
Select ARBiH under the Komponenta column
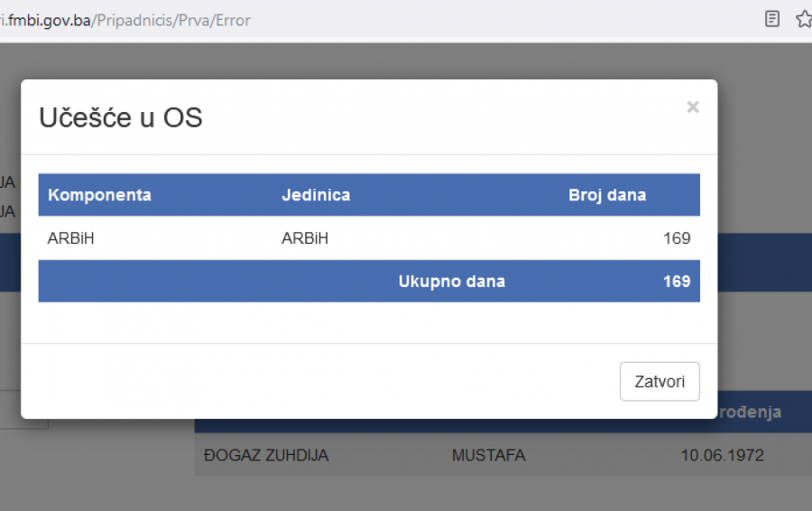71,238
